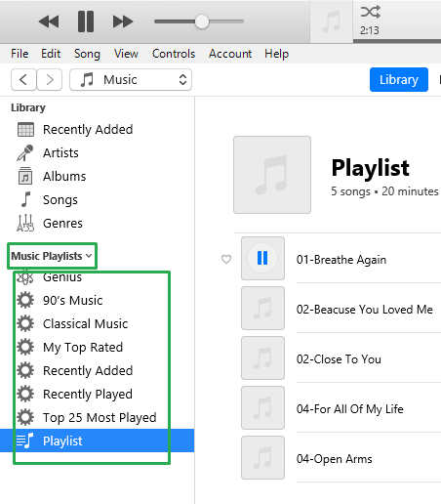Go back with the left arrow button
This screenshot has width=441, height=504.
click(23, 80)
